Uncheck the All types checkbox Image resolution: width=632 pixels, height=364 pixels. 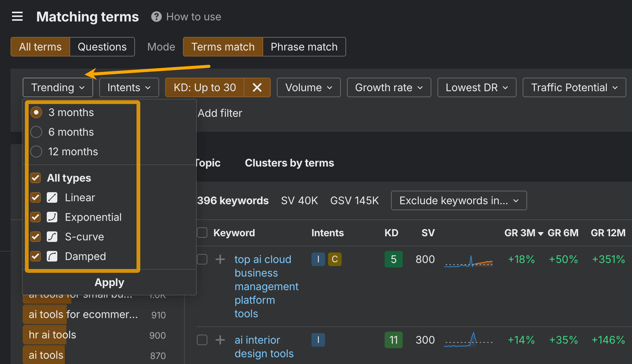(36, 178)
